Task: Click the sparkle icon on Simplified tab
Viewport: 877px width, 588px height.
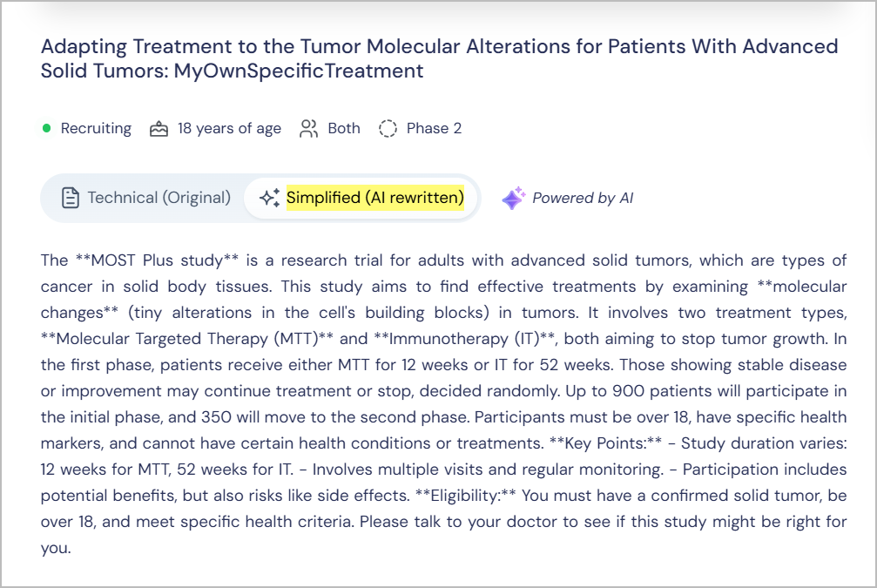Action: pyautogui.click(x=269, y=198)
